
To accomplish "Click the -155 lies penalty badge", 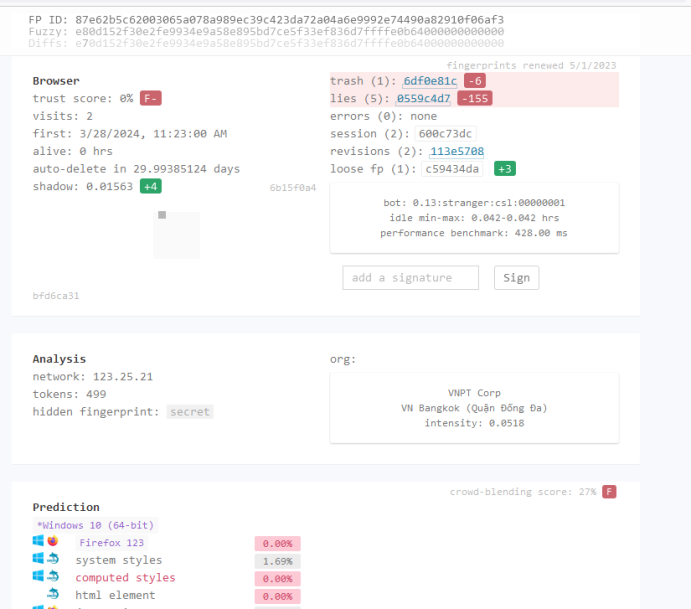I will 475,99.
